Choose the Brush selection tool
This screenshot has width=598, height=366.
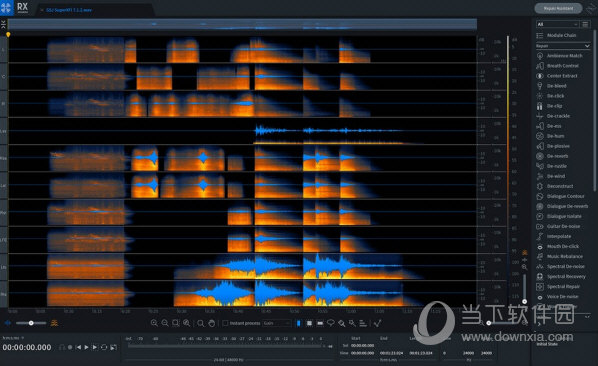(x=341, y=323)
